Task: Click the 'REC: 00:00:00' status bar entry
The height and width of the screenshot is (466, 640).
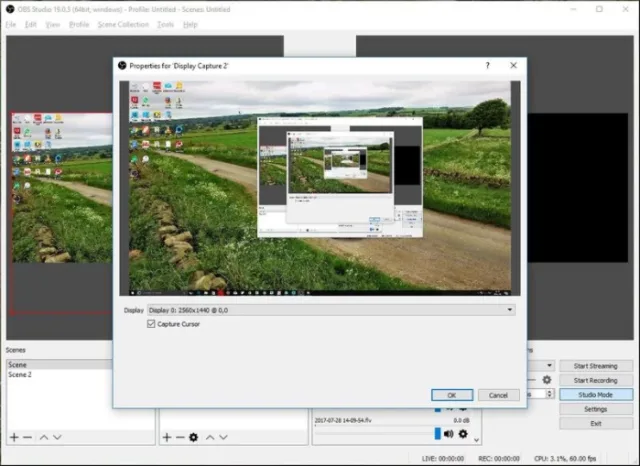Action: [x=499, y=458]
